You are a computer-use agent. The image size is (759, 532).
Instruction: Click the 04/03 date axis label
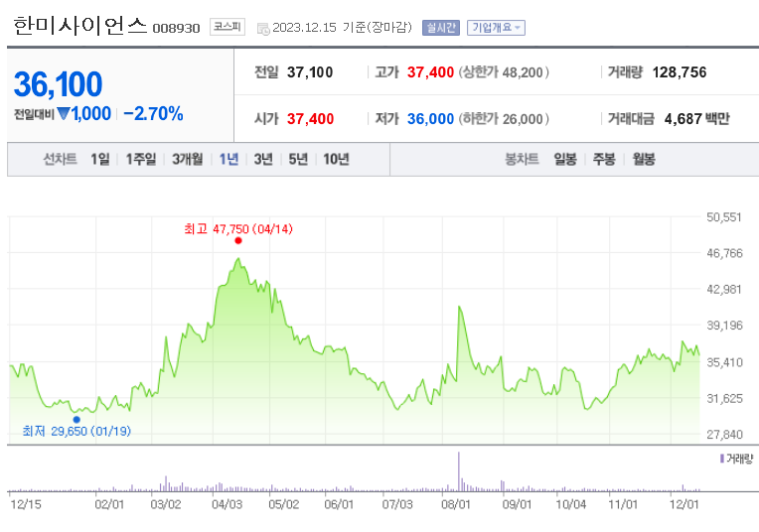[228, 504]
